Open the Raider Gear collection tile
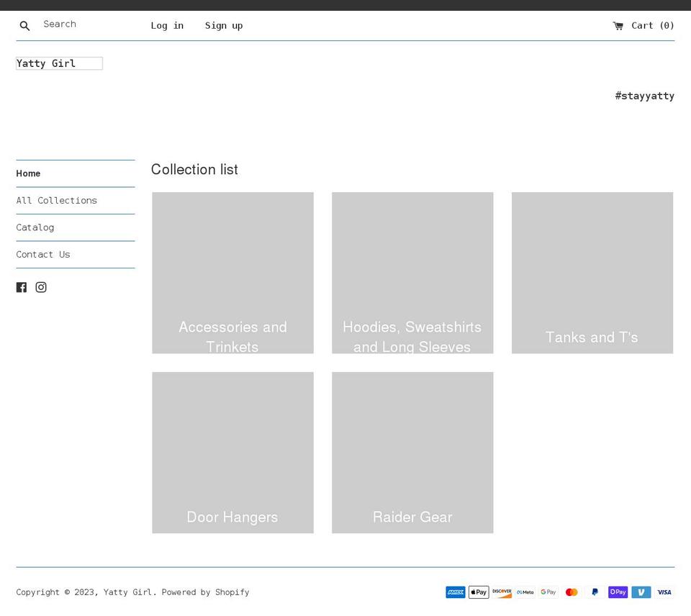 (412, 453)
